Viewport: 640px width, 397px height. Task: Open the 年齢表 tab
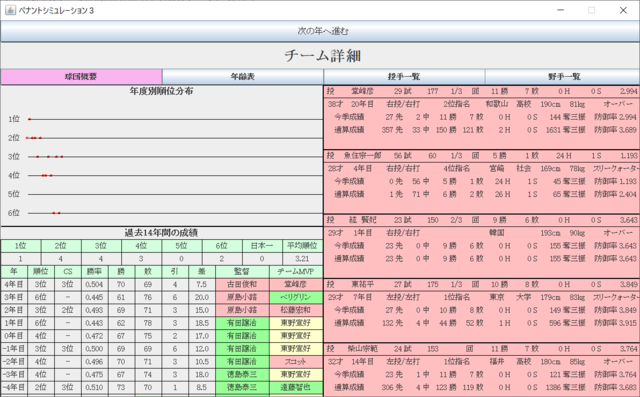click(x=243, y=77)
